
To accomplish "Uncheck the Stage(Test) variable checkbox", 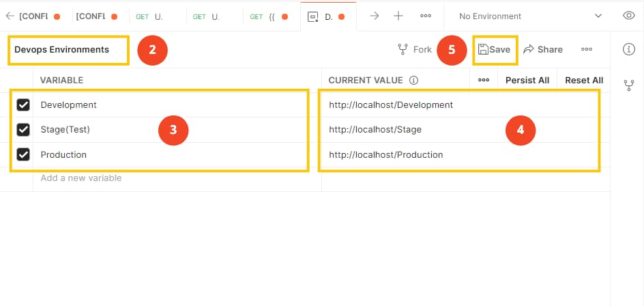I will pyautogui.click(x=23, y=130).
